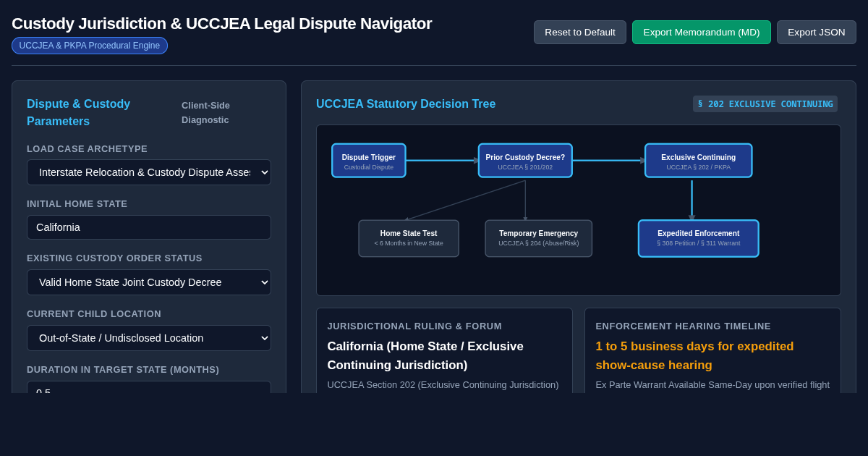The height and width of the screenshot is (456, 868).
Task: Select the Dispute Trigger node
Action: 369,161
